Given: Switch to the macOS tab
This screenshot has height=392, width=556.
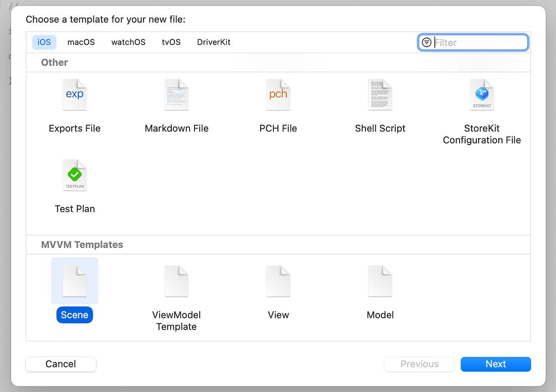Looking at the screenshot, I should click(81, 42).
